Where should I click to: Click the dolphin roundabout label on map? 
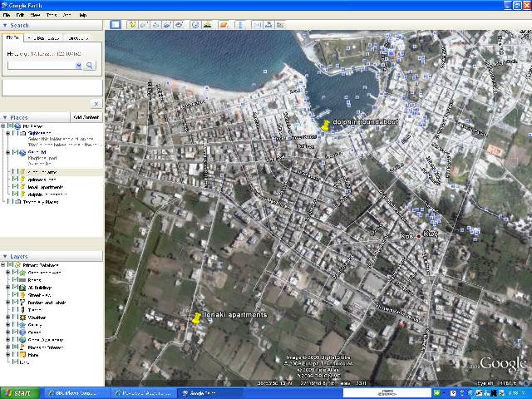coord(366,122)
